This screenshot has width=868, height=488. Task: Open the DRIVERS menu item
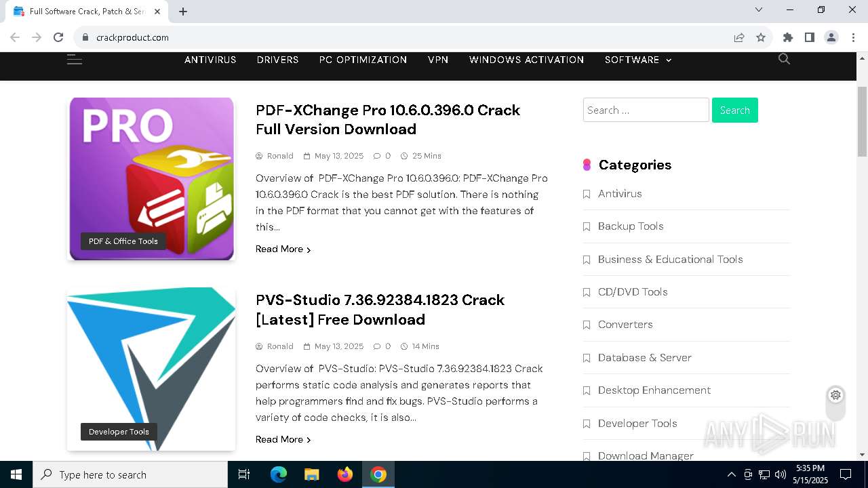pyautogui.click(x=277, y=60)
